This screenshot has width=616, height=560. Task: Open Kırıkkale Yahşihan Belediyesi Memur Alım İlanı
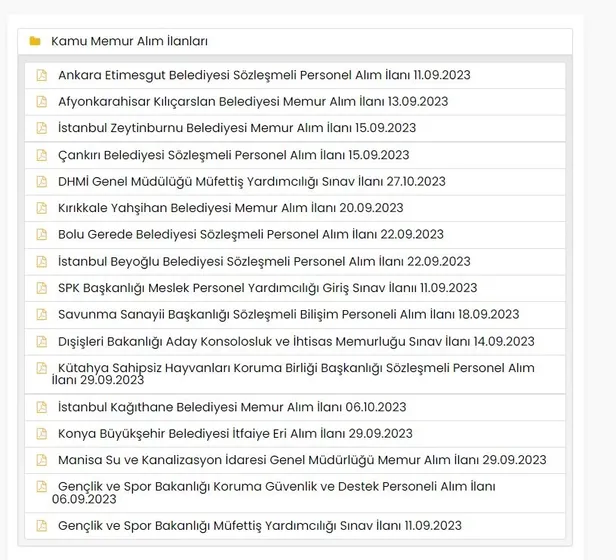click(231, 208)
